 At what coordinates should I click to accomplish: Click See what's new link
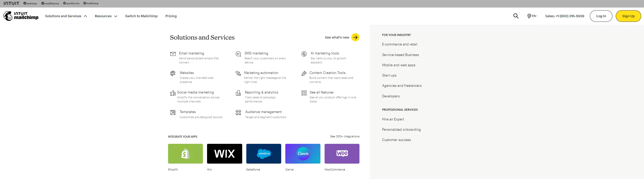pyautogui.click(x=337, y=37)
